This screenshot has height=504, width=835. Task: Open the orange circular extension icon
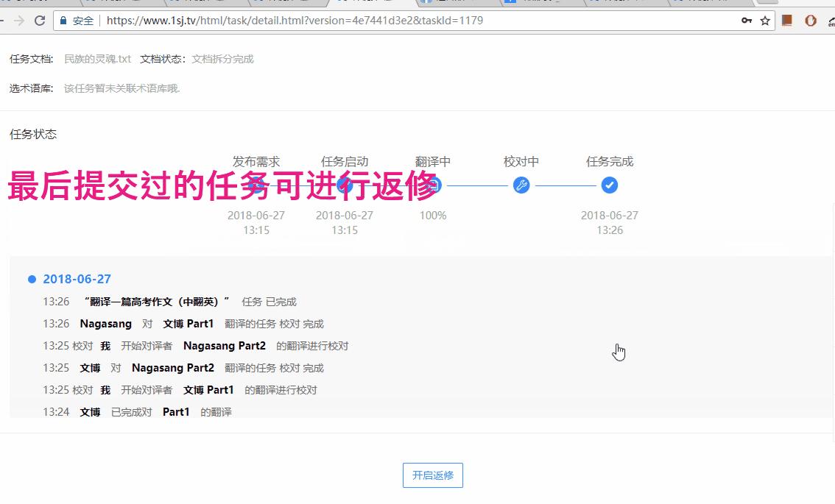[810, 21]
